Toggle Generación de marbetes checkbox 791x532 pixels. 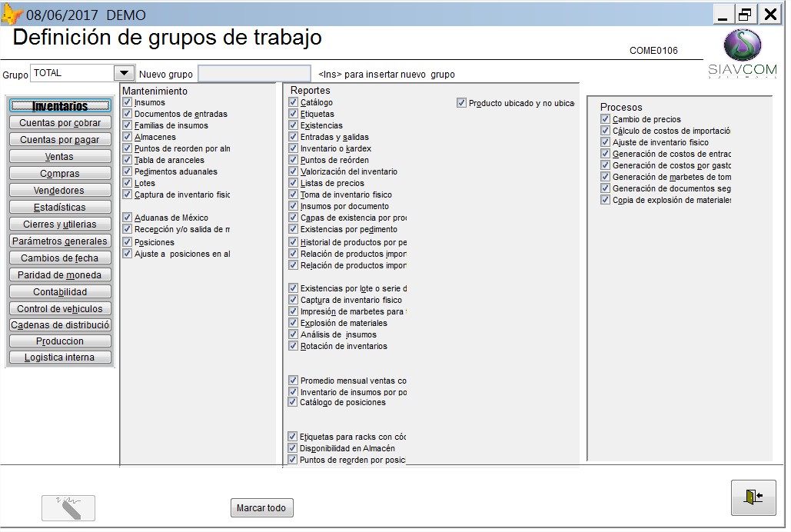point(606,177)
